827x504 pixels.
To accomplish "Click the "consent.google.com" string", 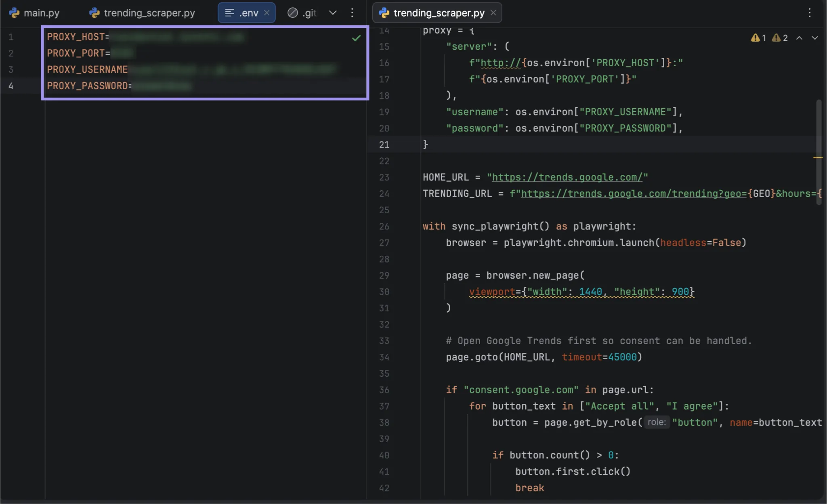I will tap(521, 390).
